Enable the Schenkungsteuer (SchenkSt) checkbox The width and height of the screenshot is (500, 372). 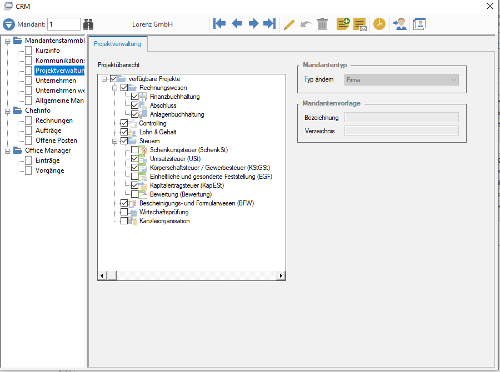pos(135,150)
